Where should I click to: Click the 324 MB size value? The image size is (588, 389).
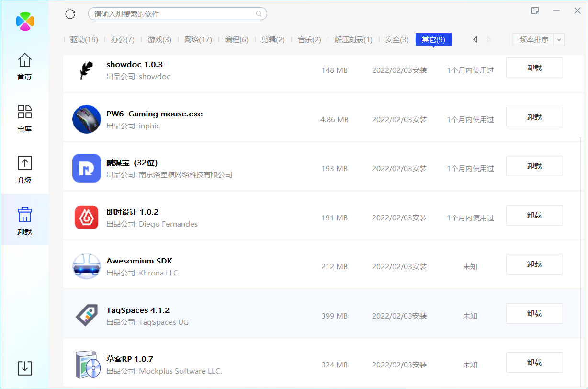pos(334,365)
